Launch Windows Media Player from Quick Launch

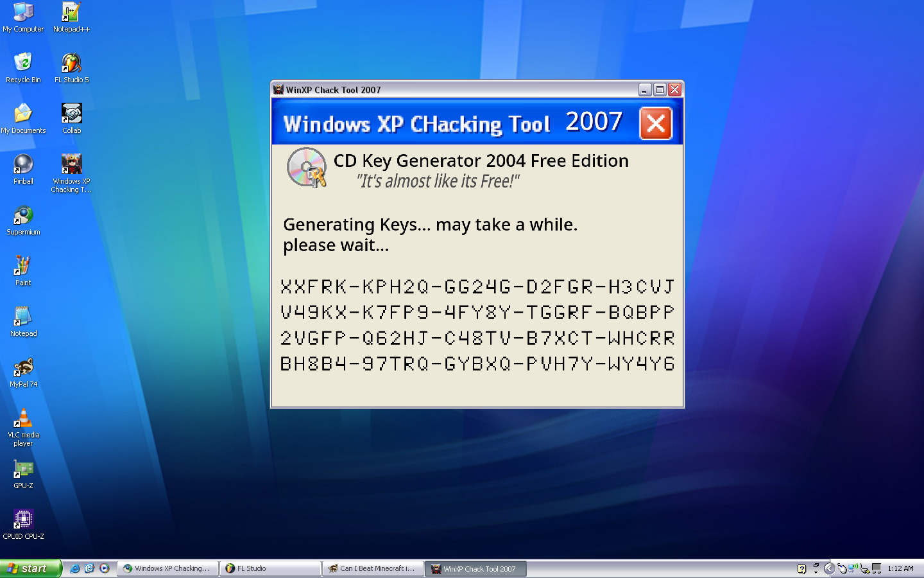pos(105,568)
